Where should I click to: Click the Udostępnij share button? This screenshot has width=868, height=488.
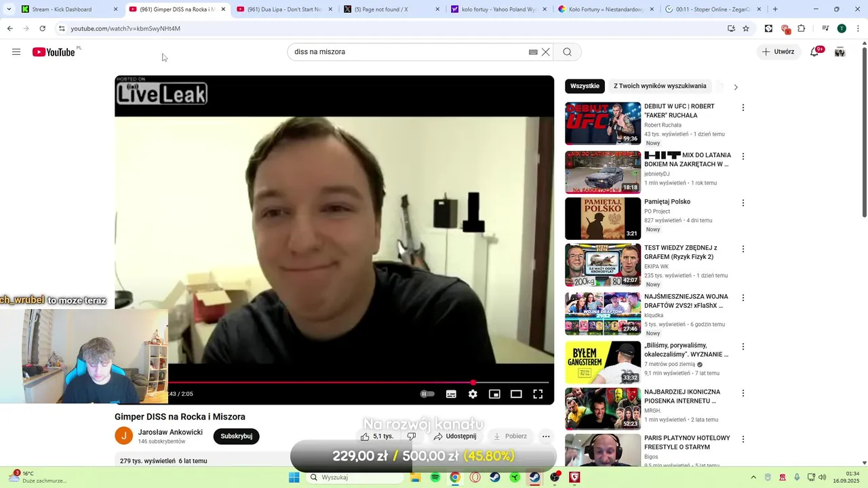coord(455,436)
